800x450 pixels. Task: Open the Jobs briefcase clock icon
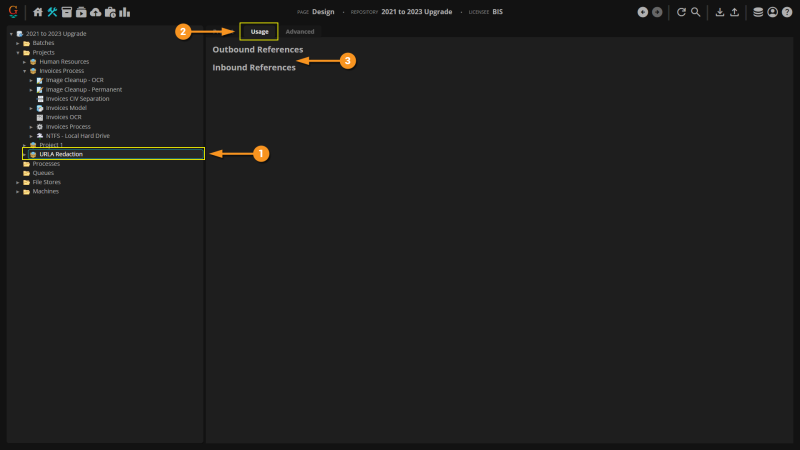point(110,12)
